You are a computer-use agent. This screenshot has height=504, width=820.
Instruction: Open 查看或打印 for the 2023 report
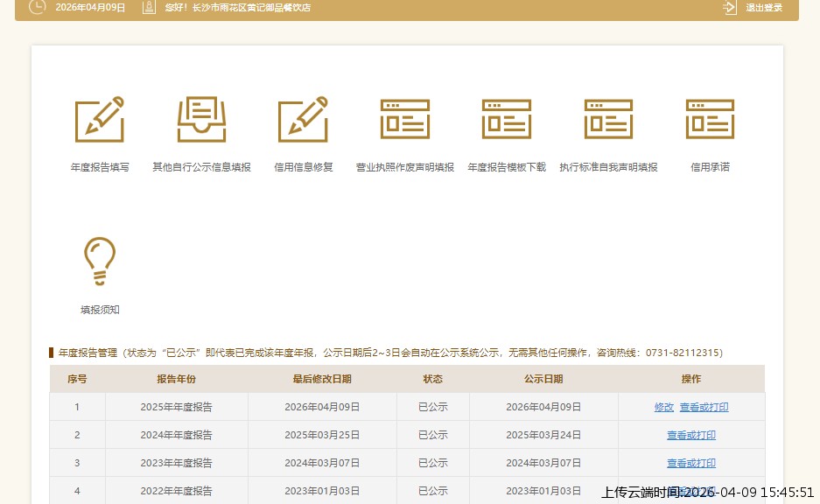(x=690, y=463)
